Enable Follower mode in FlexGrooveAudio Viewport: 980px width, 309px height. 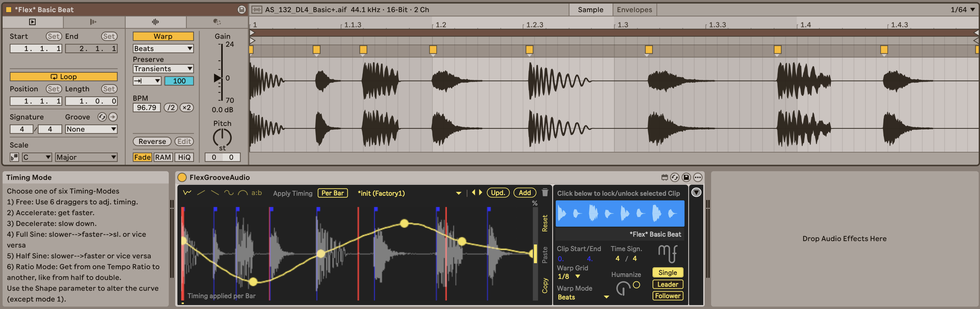pos(668,296)
